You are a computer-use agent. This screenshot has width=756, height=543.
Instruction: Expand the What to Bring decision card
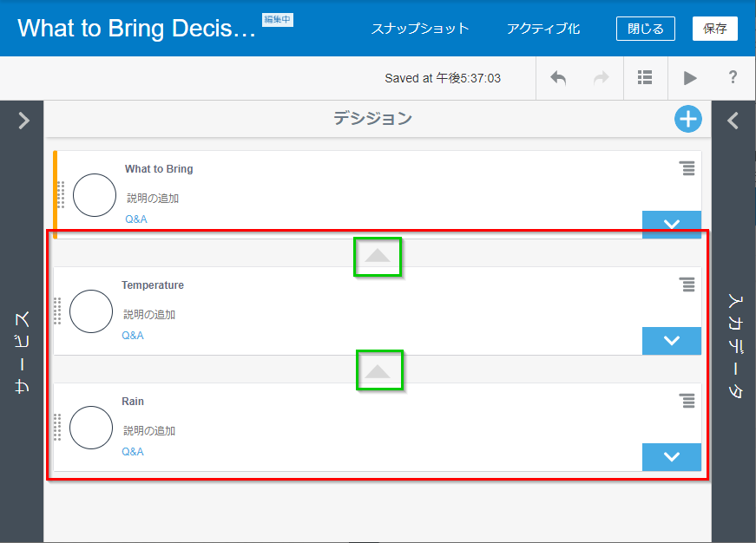tap(671, 224)
